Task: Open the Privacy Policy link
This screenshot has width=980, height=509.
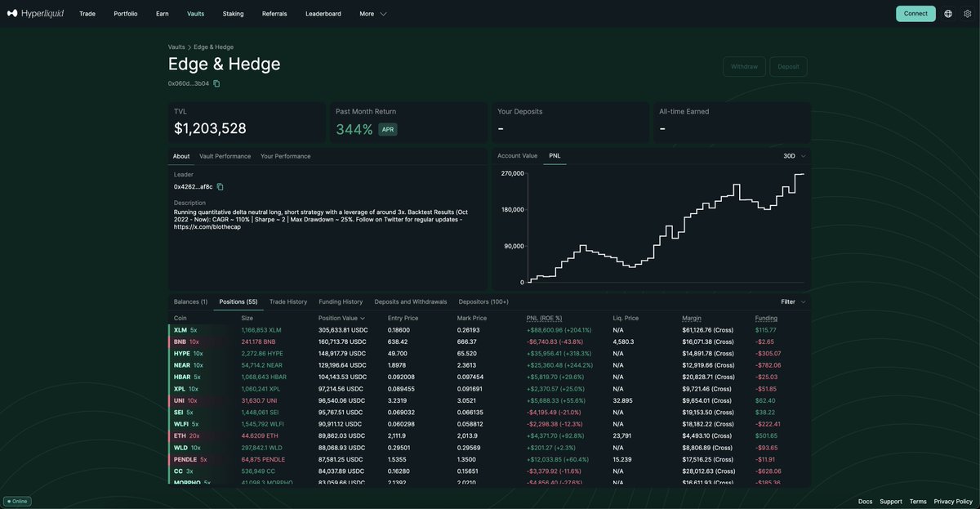Action: (953, 502)
